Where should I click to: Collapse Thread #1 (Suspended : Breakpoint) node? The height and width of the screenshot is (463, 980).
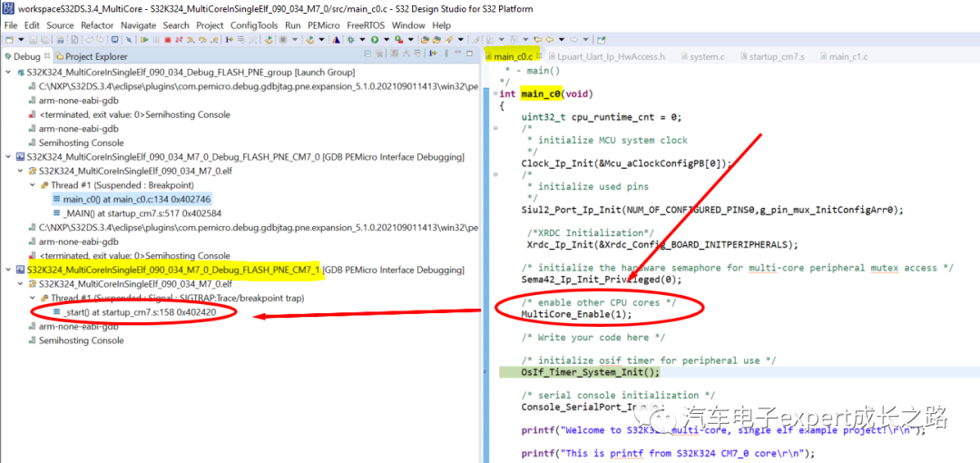[33, 185]
